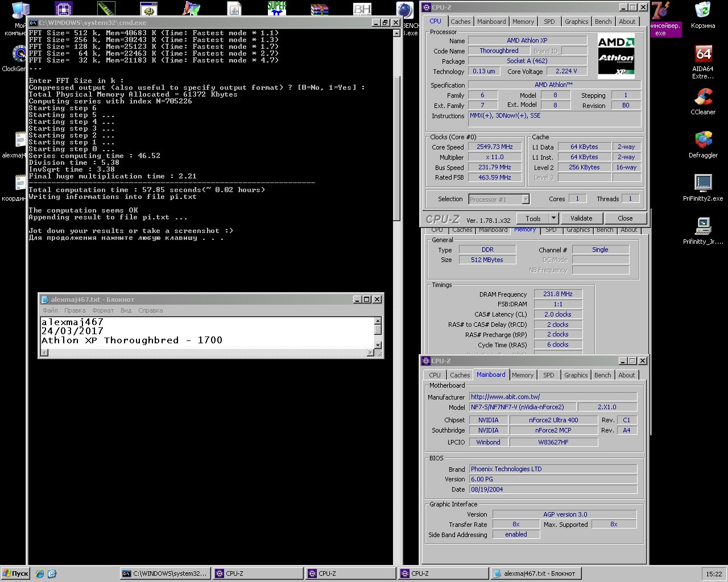Select the WinRAR books desktop icon
This screenshot has width=728, height=582.
(x=320, y=9)
